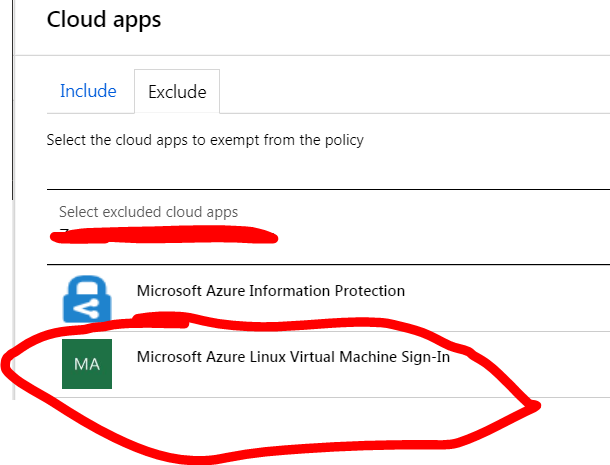Select Microsoft Azure Information Protection text

click(271, 291)
